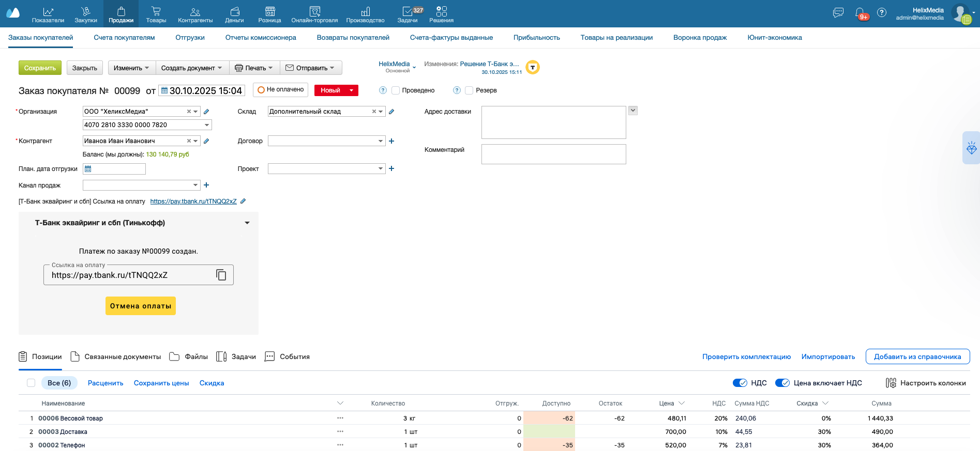Enable the Проведено checkbox
This screenshot has height=451, width=980.
396,90
